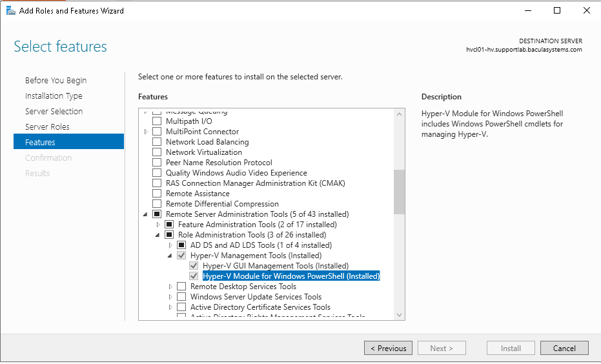
Task: Toggle Feature Administration Tools checkbox
Action: coord(169,225)
